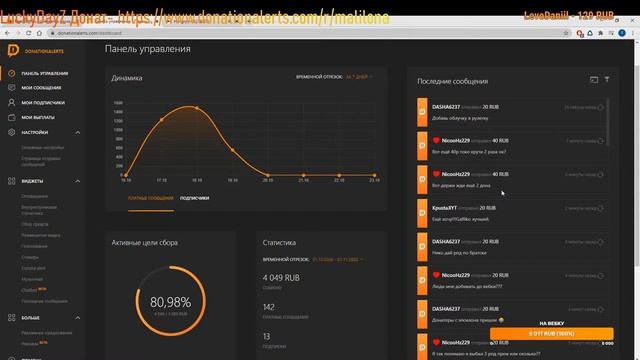Open Основные настройки submenu item
Screen dimensions: 640x360
coord(42,147)
